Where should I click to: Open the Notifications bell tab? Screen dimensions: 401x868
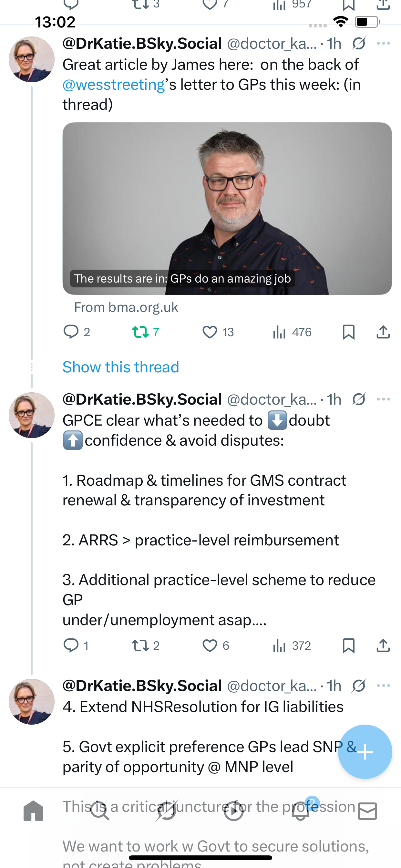click(x=301, y=811)
